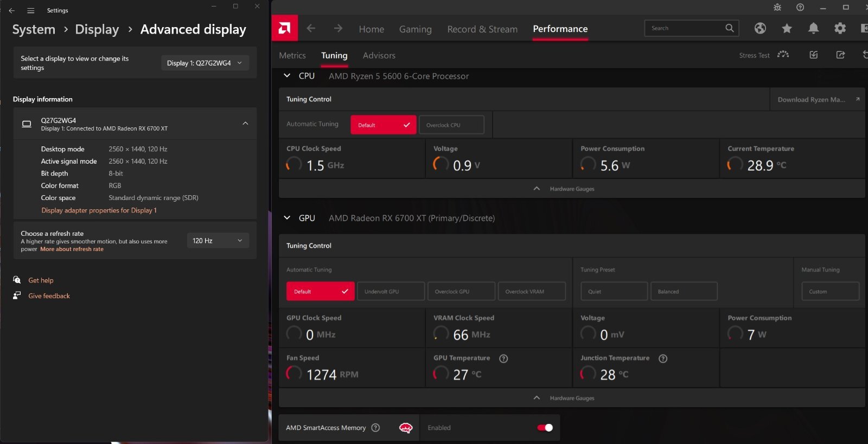Viewport: 868px width, 444px height.
Task: Open the web browser globe icon
Action: point(760,28)
